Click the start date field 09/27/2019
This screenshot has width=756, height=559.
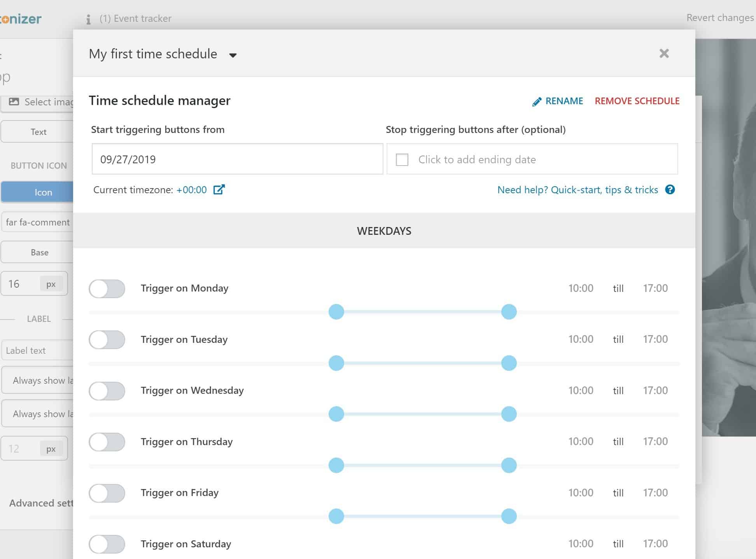point(237,159)
